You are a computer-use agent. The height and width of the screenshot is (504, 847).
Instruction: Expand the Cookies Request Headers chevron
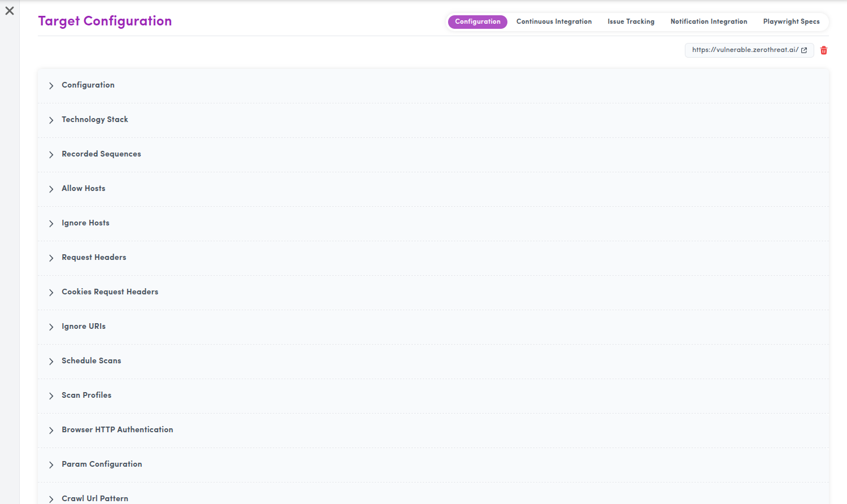(x=51, y=293)
